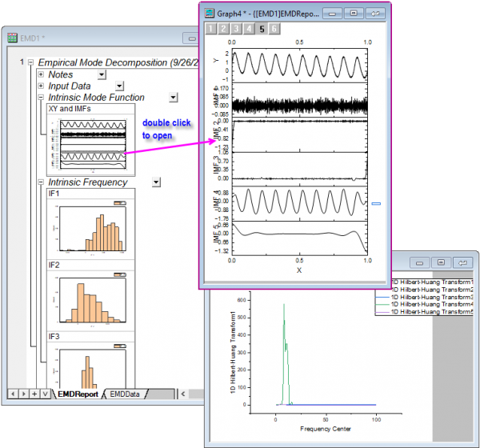Click the add-sheet plus button
Screen dimensions: 480x448
pyautogui.click(x=34, y=394)
